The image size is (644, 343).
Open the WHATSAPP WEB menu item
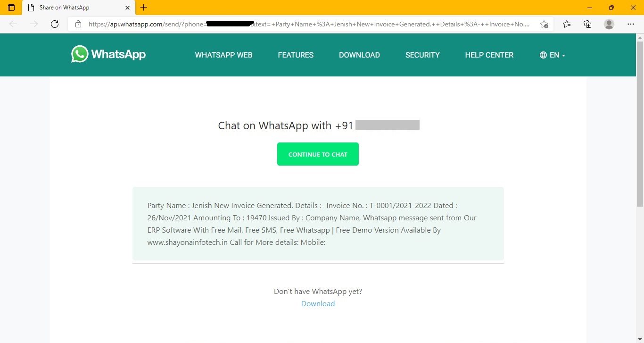pyautogui.click(x=223, y=55)
